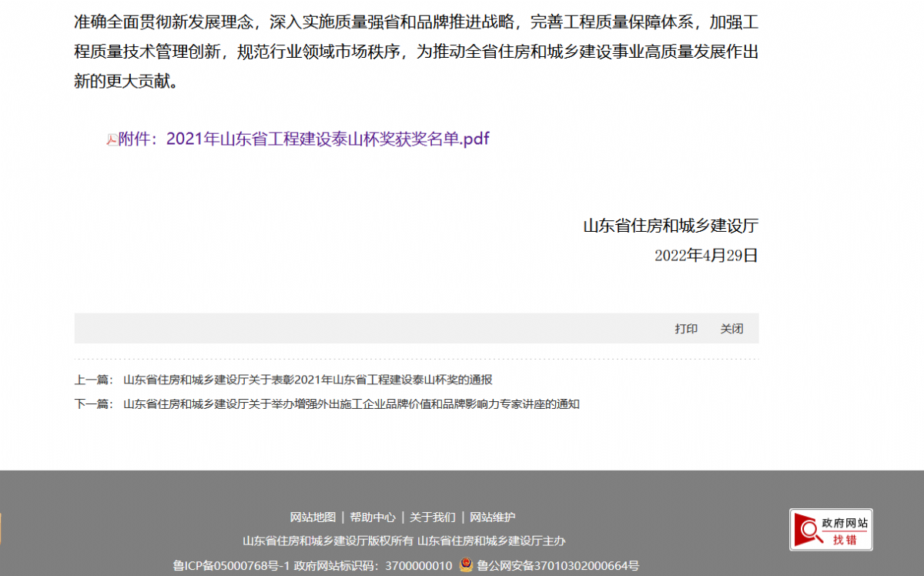Screen dimensions: 924x576
Task: Click the 鲁ICP备05000768号-1 registration link
Action: click(231, 566)
